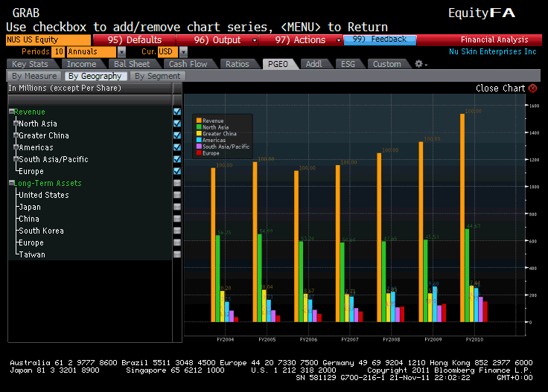The width and height of the screenshot is (548, 392).
Task: Switch to the ESG tab
Action: tap(349, 64)
